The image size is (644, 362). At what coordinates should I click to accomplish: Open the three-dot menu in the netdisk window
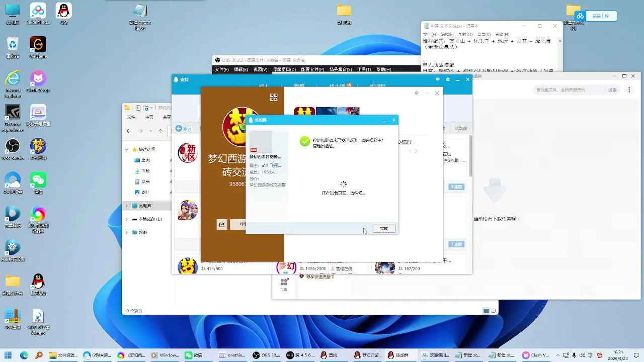(629, 90)
